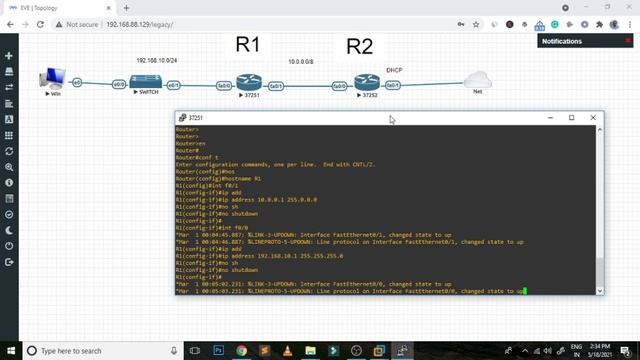This screenshot has height=360, width=640.
Task: Open VLC media player from taskbar
Action: coord(287,351)
